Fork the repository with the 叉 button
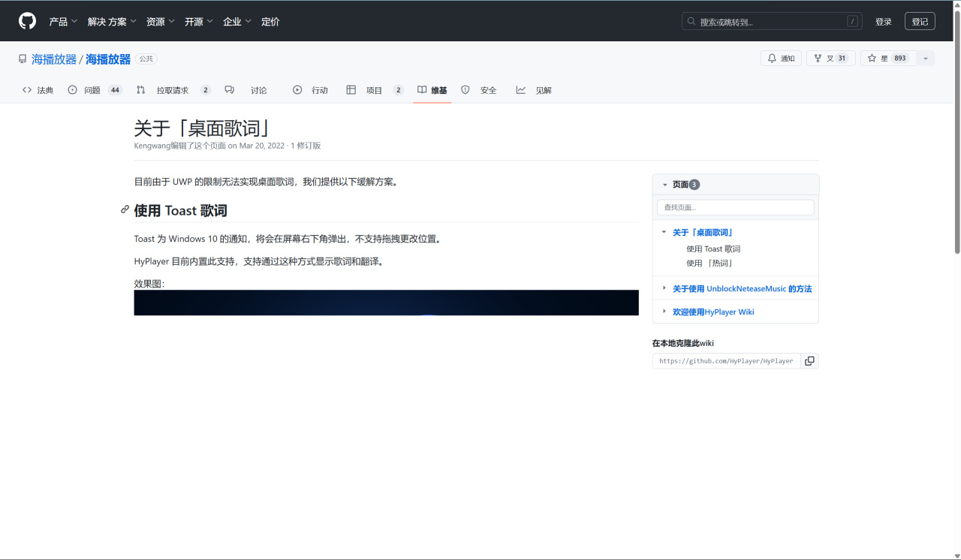The height and width of the screenshot is (560, 961). (830, 59)
